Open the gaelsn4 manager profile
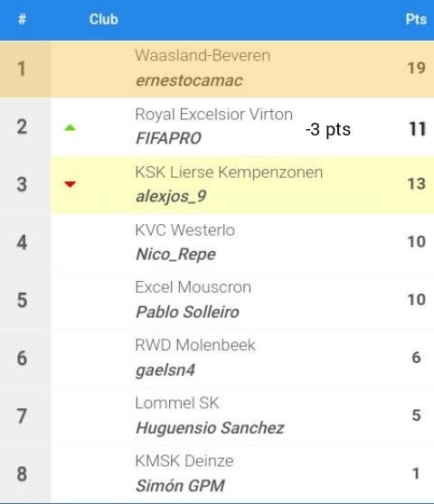This screenshot has width=434, height=504. tap(165, 370)
